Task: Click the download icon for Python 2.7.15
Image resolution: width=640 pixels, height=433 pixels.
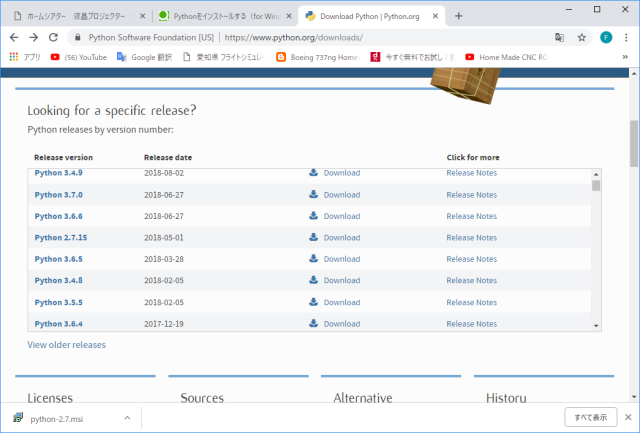Action: pyautogui.click(x=313, y=237)
